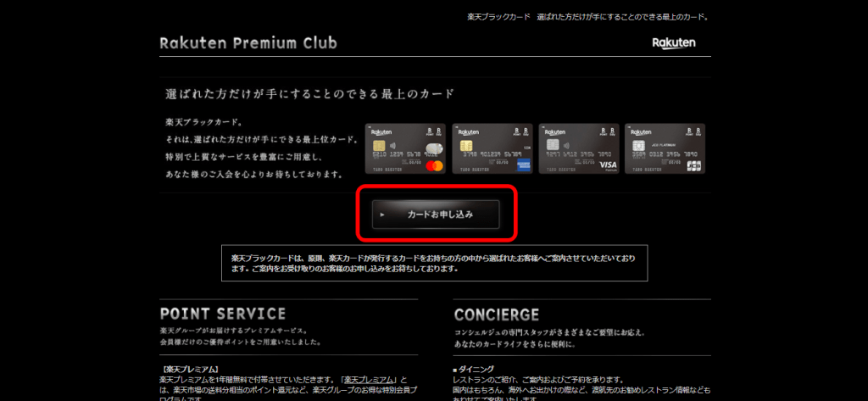Image resolution: width=868 pixels, height=401 pixels.
Task: Click the small arrow icon inside the apply button
Action: click(x=383, y=214)
